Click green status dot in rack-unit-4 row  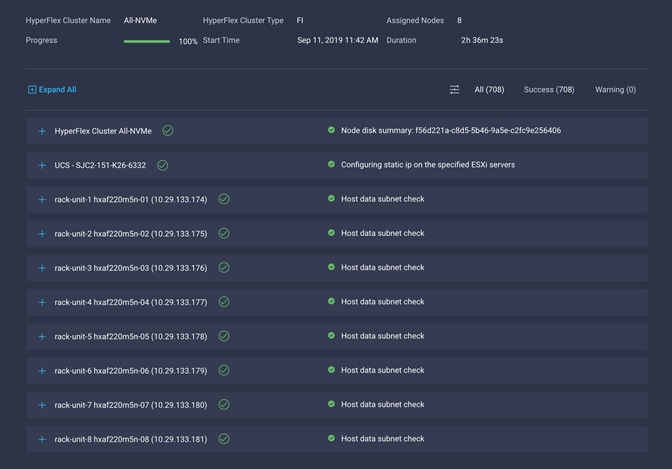coord(331,301)
